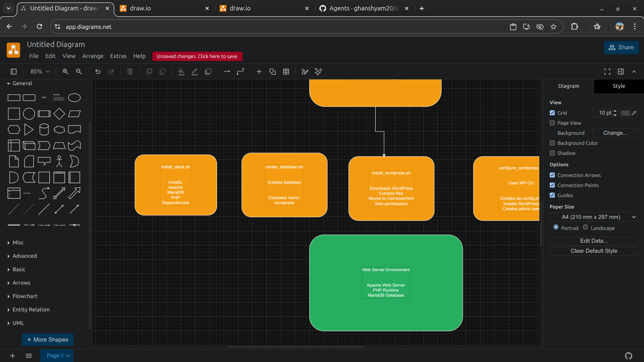The height and width of the screenshot is (362, 644).
Task: Enable the Page View checkbox
Action: [552, 123]
